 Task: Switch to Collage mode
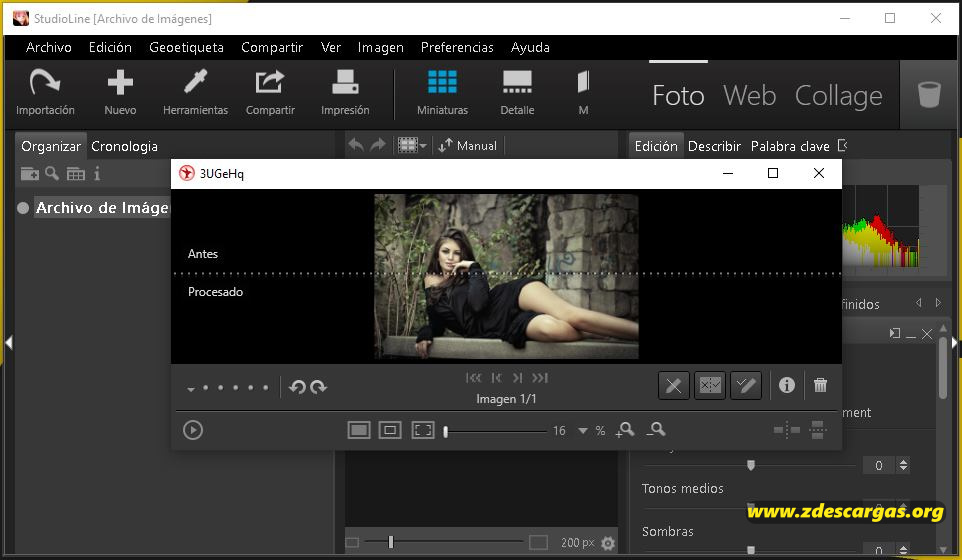click(838, 95)
